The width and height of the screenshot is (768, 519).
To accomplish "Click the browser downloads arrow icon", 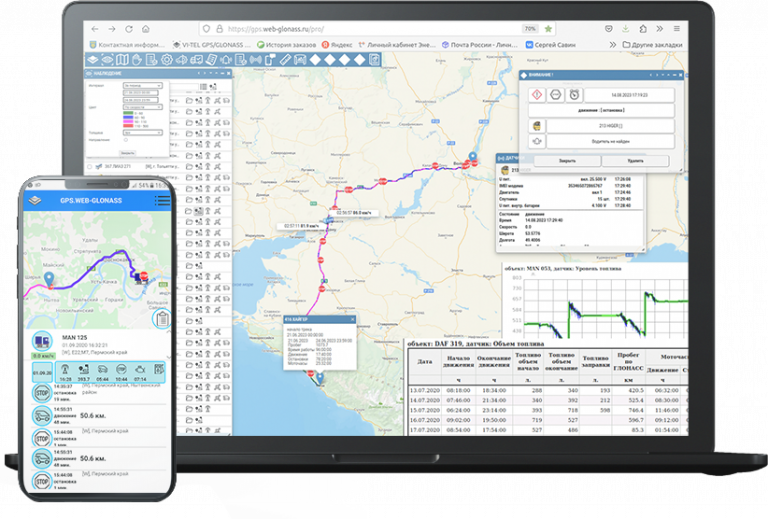I will (x=625, y=29).
